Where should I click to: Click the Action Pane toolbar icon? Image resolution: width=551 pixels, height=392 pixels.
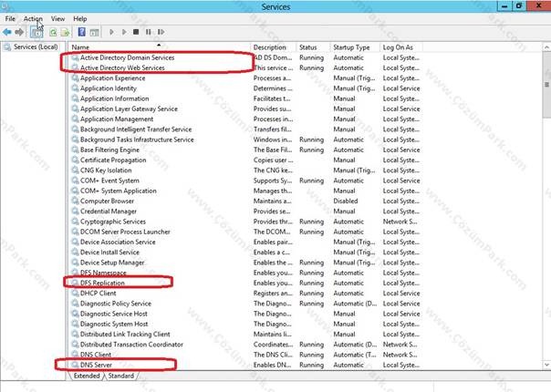[x=94, y=32]
